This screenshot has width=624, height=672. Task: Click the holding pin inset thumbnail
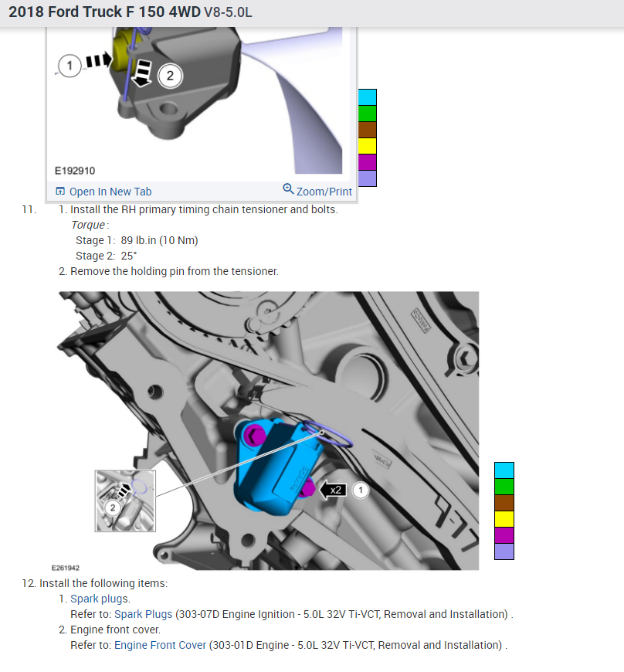coord(125,501)
